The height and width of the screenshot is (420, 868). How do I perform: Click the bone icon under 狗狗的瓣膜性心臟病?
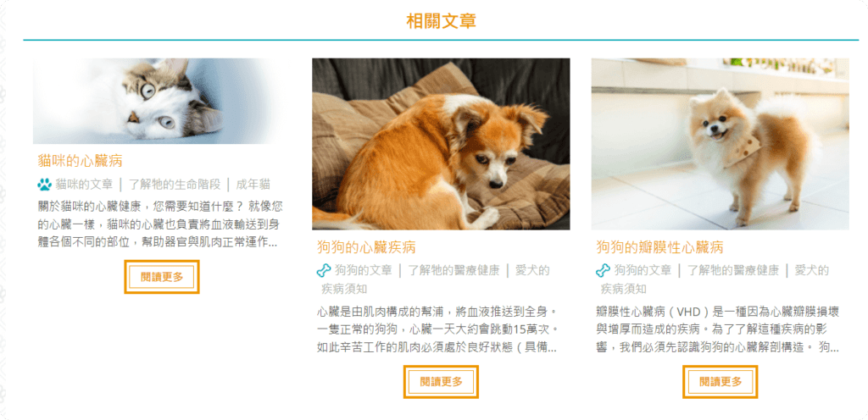coord(603,271)
